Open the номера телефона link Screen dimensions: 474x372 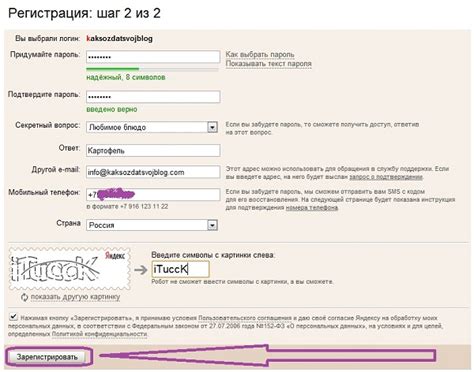tap(312, 208)
